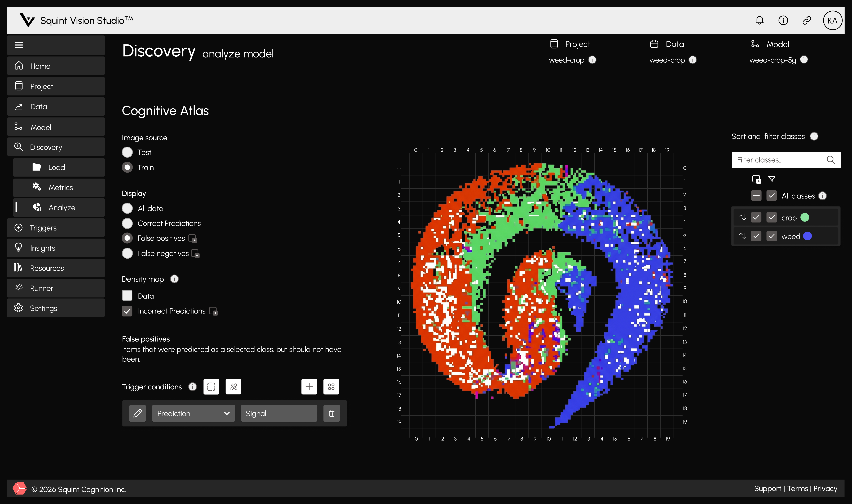Click the class overlay icon beside funnel

coord(757,179)
